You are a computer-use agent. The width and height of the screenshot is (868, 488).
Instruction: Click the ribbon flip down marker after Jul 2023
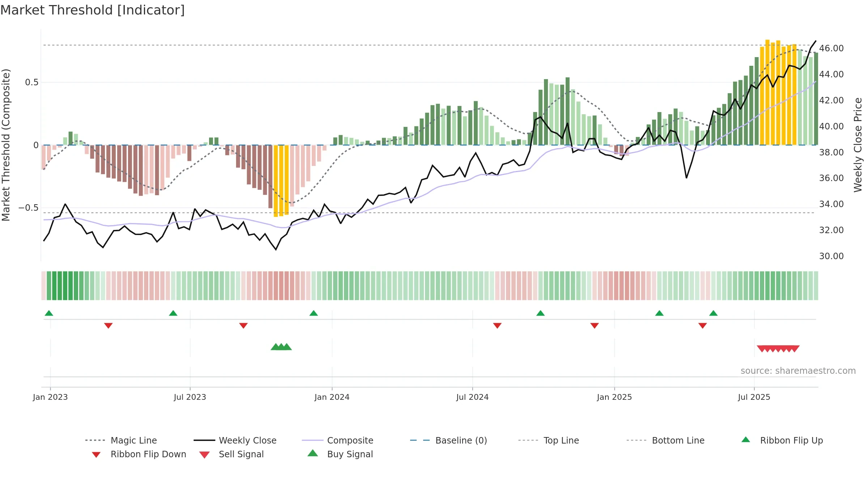pyautogui.click(x=243, y=326)
